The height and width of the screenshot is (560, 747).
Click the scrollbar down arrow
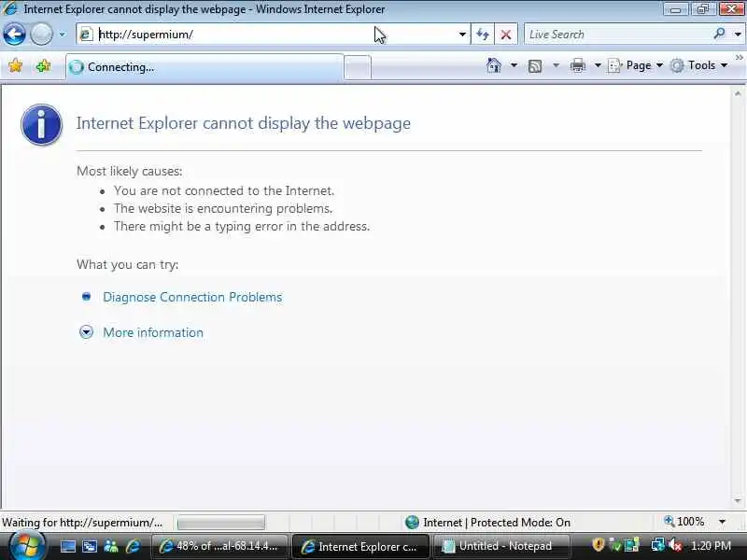(x=738, y=500)
